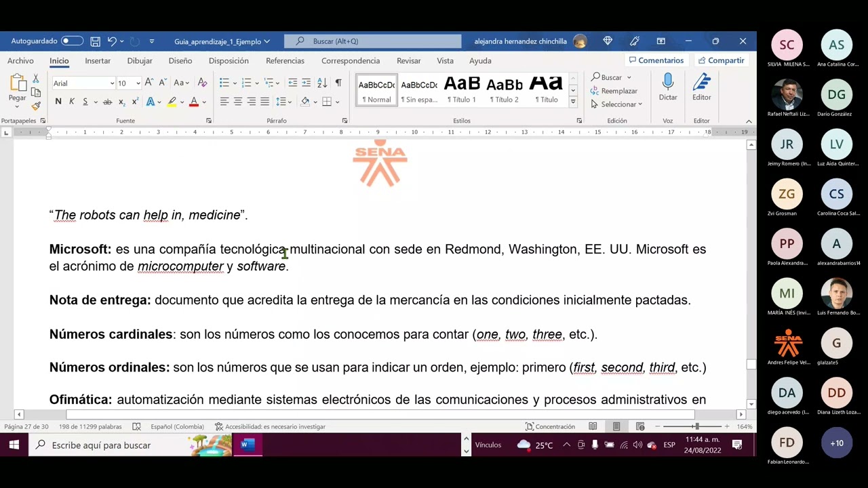The image size is (868, 488).
Task: Clear all formatting with eraser A icon
Action: [202, 83]
